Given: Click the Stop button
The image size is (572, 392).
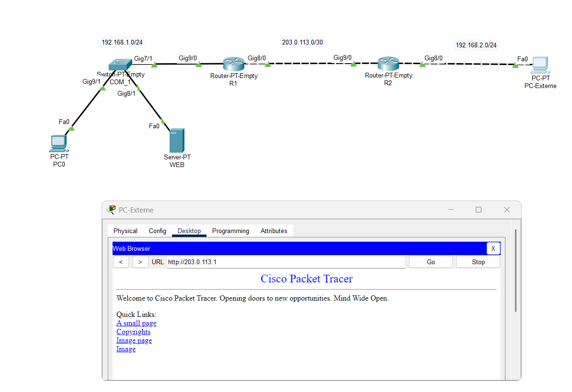Looking at the screenshot, I should point(478,262).
